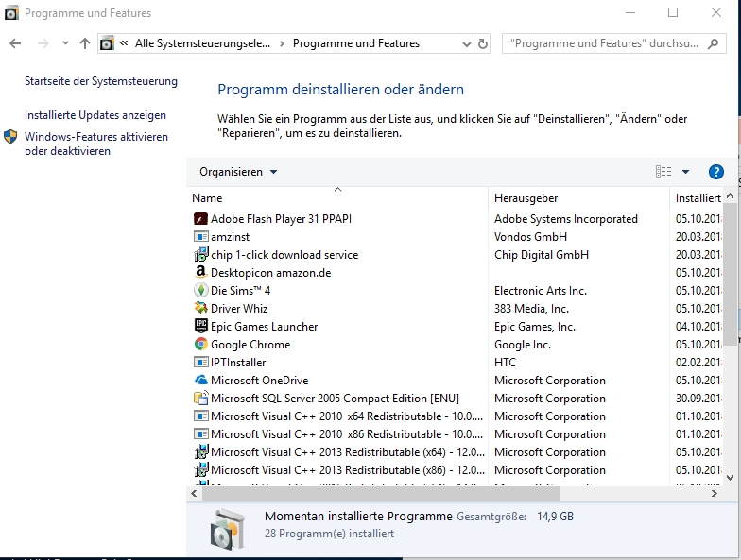741x560 pixels.
Task: Select the Google Chrome icon
Action: point(200,344)
